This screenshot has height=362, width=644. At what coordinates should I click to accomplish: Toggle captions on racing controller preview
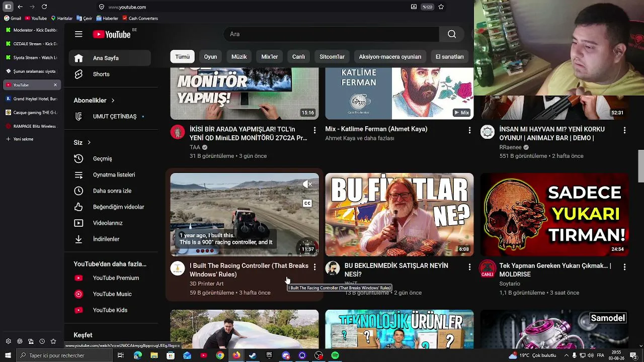(307, 203)
